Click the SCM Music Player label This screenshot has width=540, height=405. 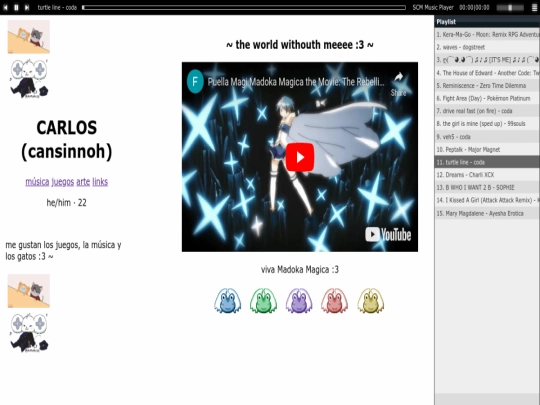pos(433,8)
